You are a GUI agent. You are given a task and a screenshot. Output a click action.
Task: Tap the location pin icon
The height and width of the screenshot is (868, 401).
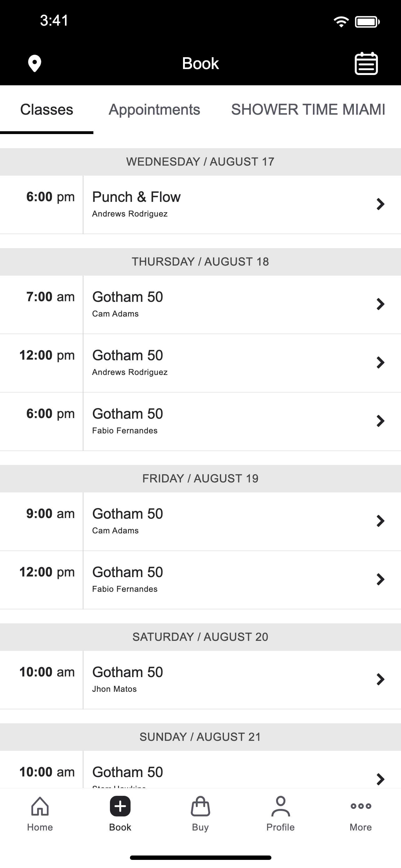34,63
